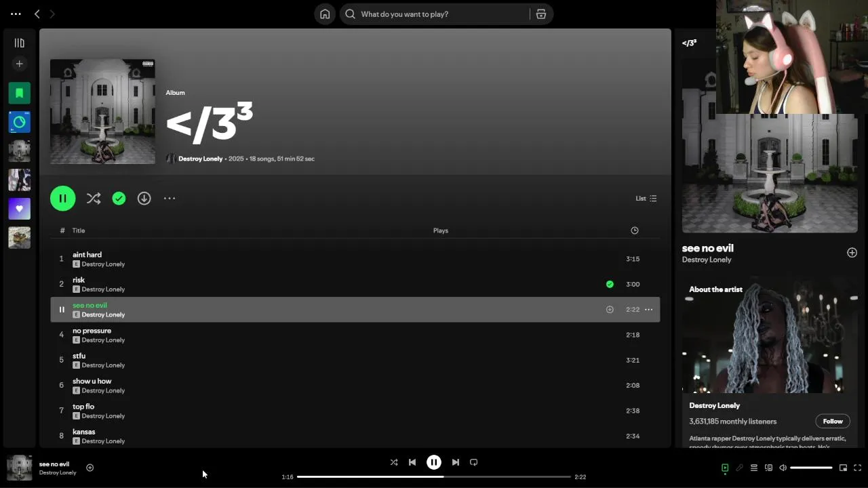
Task: Click 'see no evil' title in right panel
Action: (x=708, y=248)
